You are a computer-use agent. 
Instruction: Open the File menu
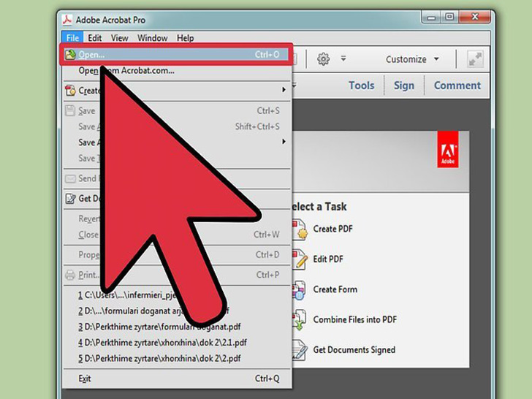[x=72, y=38]
